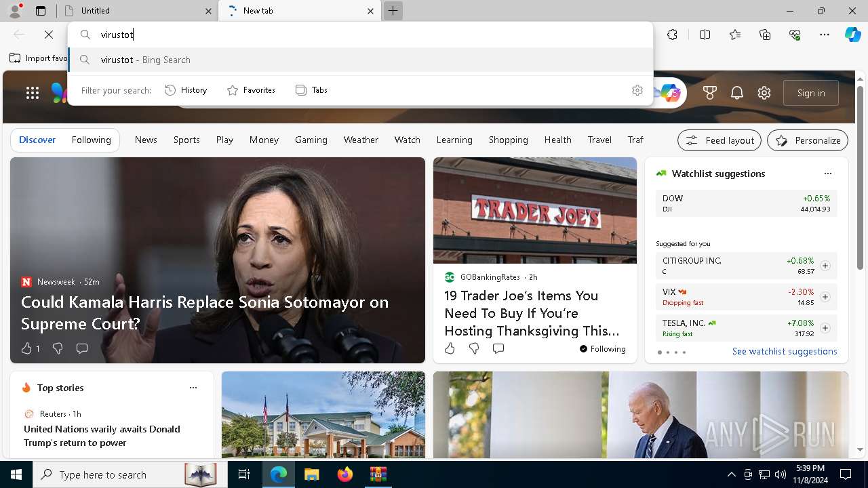Open the Extensions puzzle icon

pos(672,35)
